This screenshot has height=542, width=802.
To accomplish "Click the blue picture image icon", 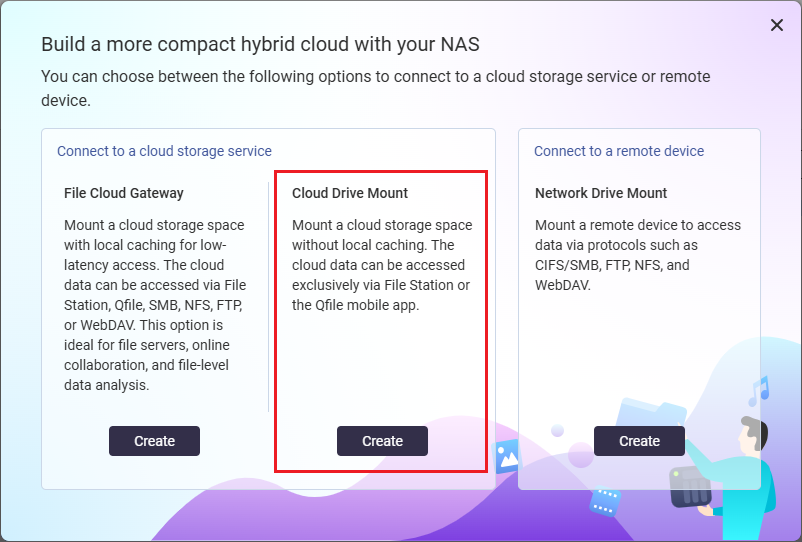I will click(x=507, y=455).
